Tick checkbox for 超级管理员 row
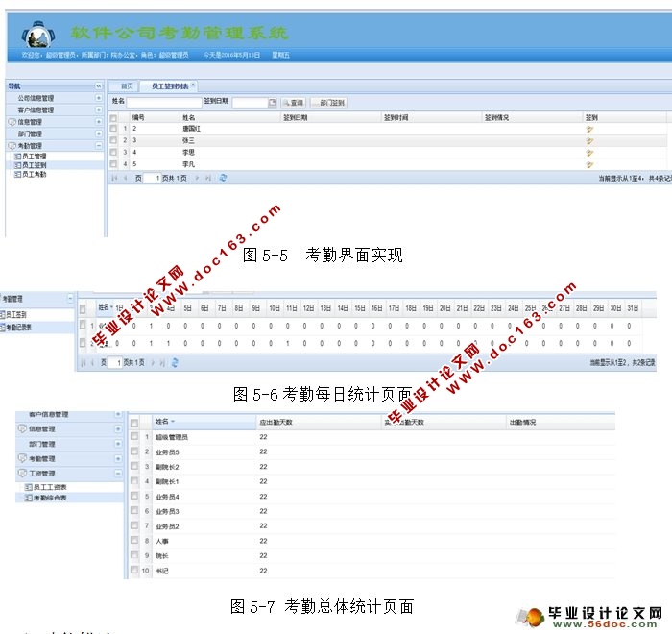 tap(134, 436)
